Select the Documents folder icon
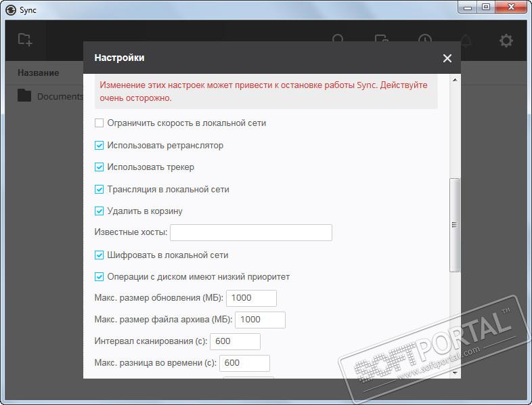 click(x=24, y=95)
